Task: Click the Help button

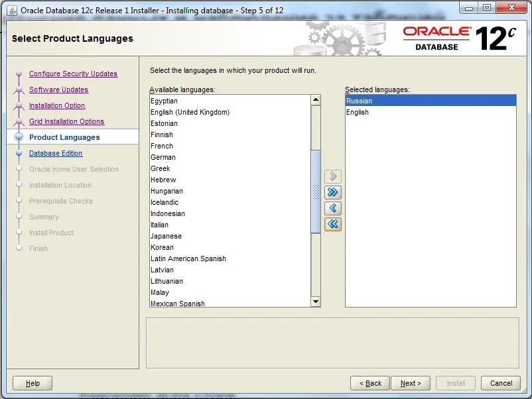Action: point(33,383)
